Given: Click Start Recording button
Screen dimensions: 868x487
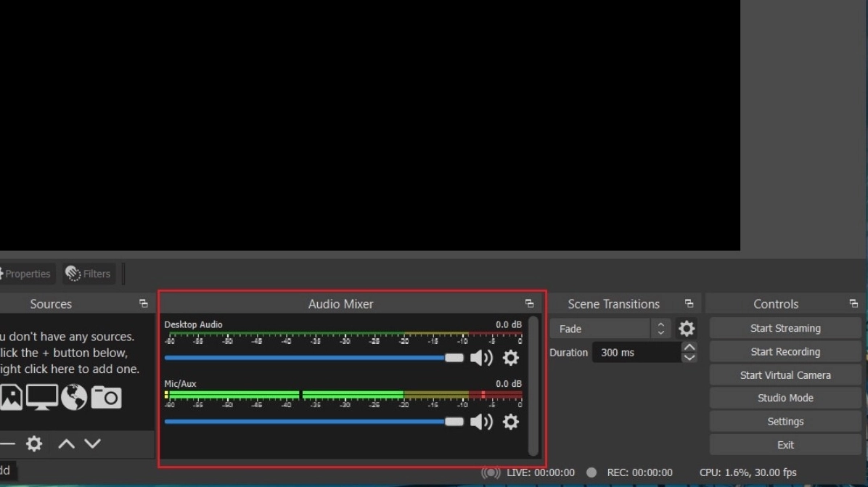Looking at the screenshot, I should tap(785, 352).
